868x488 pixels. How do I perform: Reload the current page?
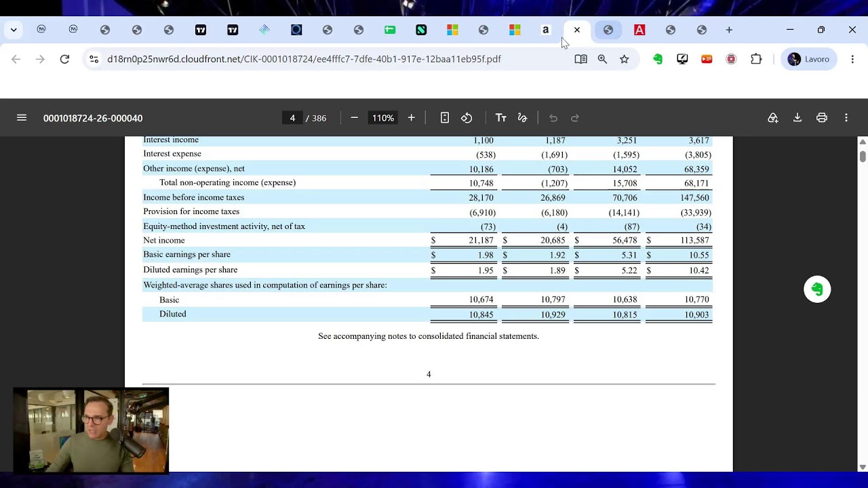pyautogui.click(x=64, y=59)
